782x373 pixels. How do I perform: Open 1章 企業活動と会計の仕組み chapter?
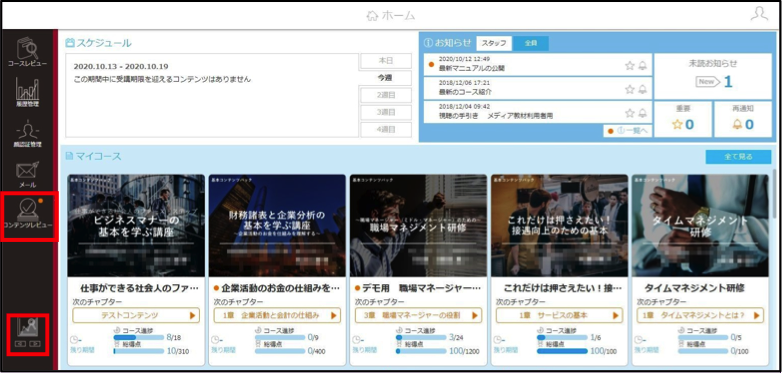click(x=277, y=315)
